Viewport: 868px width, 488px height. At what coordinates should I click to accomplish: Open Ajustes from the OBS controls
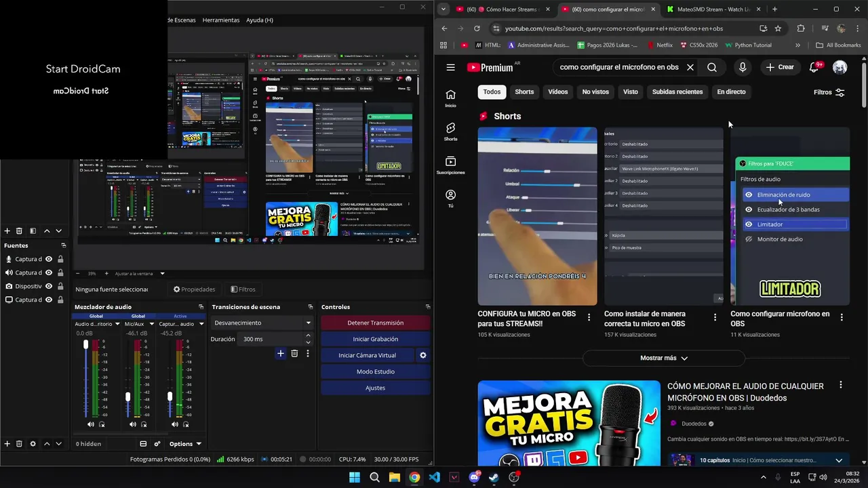point(375,388)
